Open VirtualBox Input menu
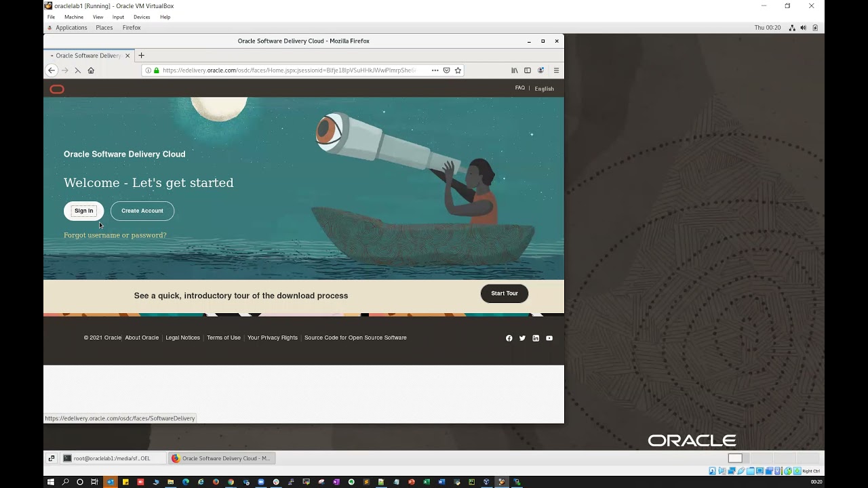 [118, 17]
